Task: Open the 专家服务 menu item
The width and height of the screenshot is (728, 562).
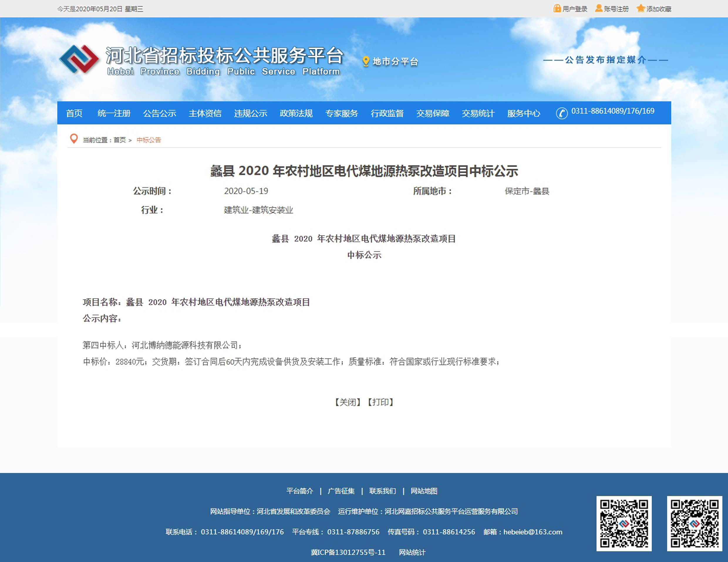Action: [341, 113]
